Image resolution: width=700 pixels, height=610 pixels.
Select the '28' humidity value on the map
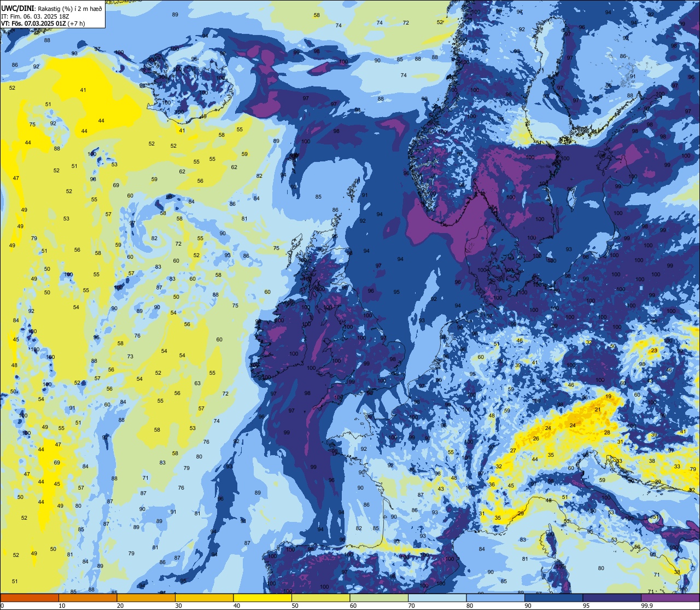pyautogui.click(x=607, y=433)
